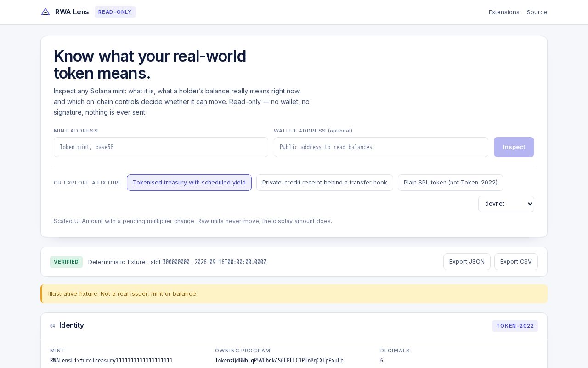Click the TOKEN-2022 badge in Identity
The height and width of the screenshot is (368, 588).
tap(515, 326)
